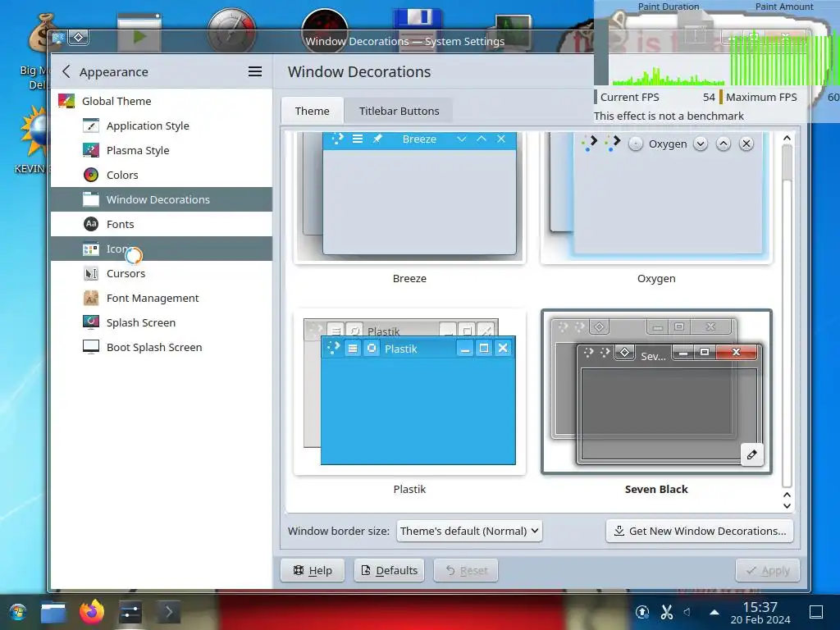This screenshot has width=840, height=630.
Task: Click the Apply button
Action: 768,571
